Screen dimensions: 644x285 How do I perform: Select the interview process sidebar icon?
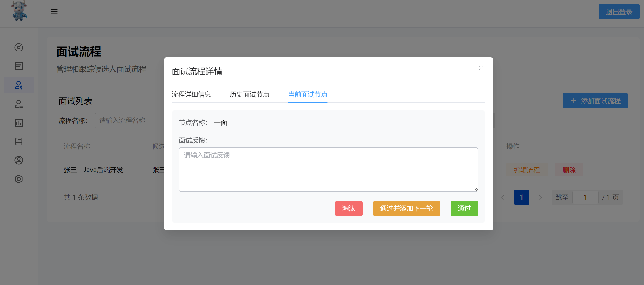pos(19,85)
